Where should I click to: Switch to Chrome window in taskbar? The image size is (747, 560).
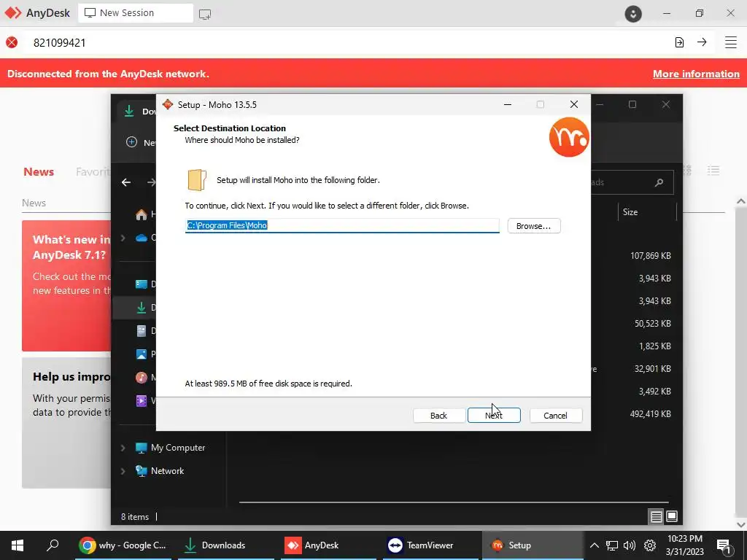[x=124, y=545]
